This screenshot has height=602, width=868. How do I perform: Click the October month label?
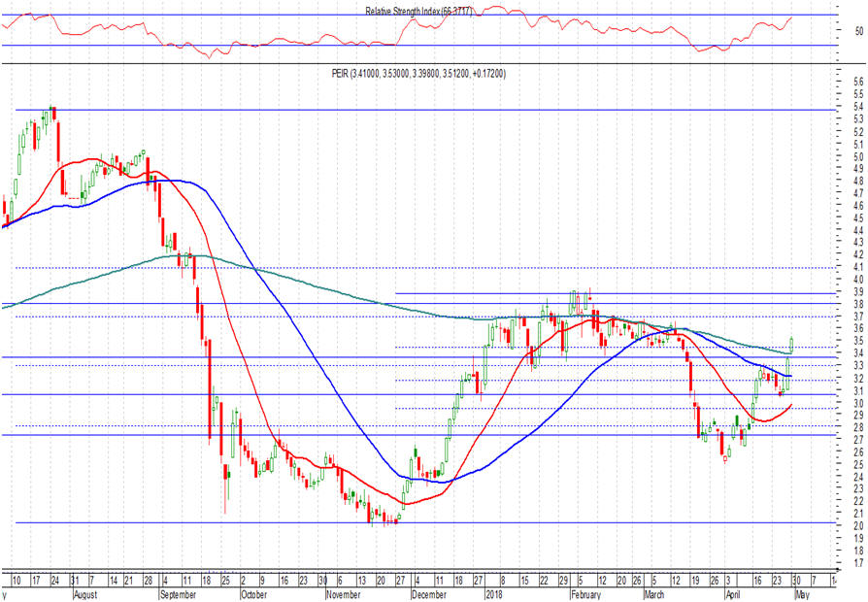[254, 592]
